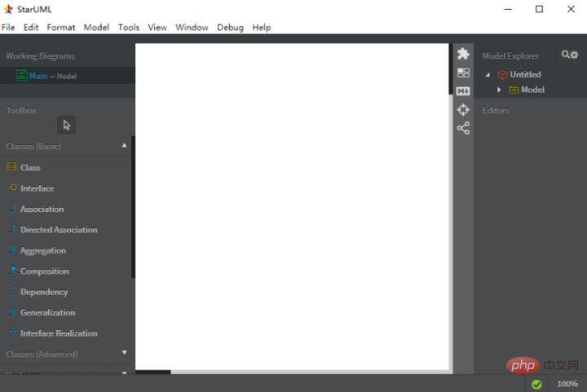Select the Model label in Model Explorer
The height and width of the screenshot is (392, 587).
click(532, 90)
